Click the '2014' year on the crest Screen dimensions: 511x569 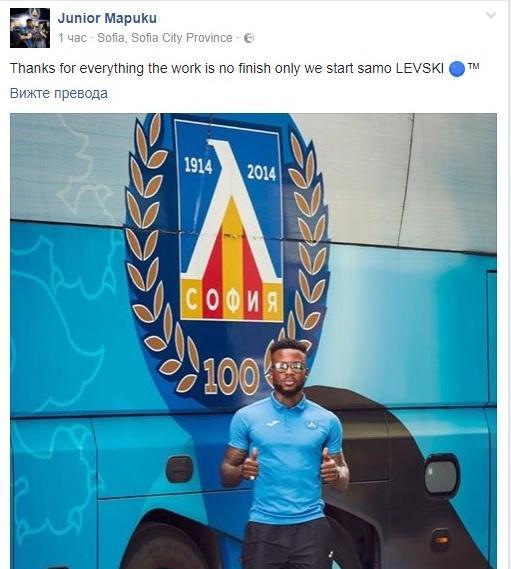[261, 172]
